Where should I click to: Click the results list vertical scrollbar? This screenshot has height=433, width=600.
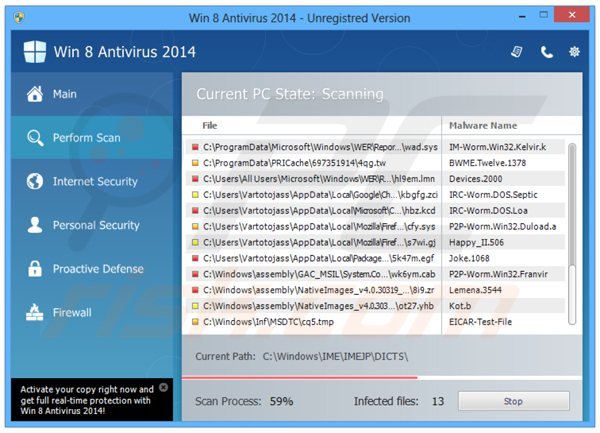click(x=572, y=234)
